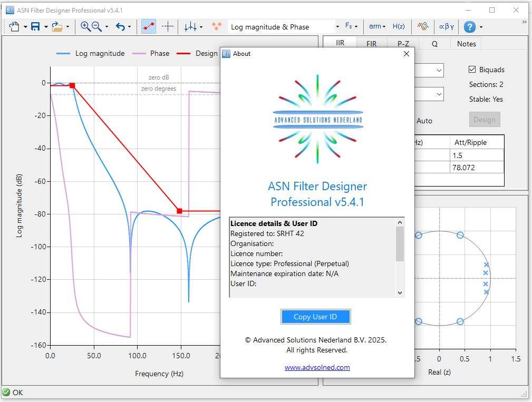Open the H(z) transfer function tool
The height and width of the screenshot is (402, 532).
(x=399, y=26)
